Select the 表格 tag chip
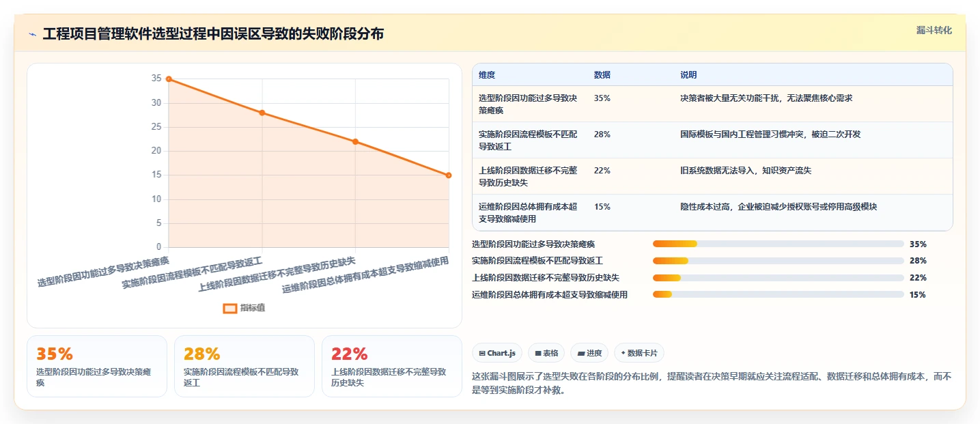Screen dimensions: 980x424 click(x=546, y=353)
